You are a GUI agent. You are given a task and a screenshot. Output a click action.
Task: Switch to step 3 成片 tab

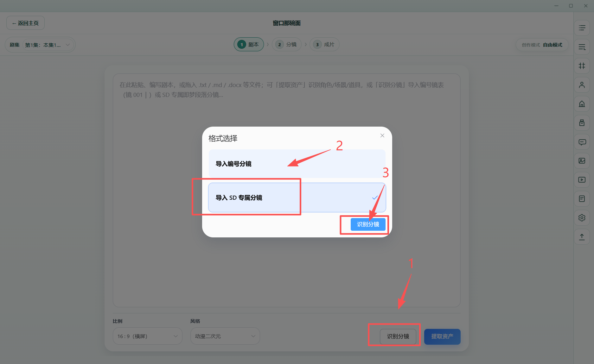click(324, 45)
